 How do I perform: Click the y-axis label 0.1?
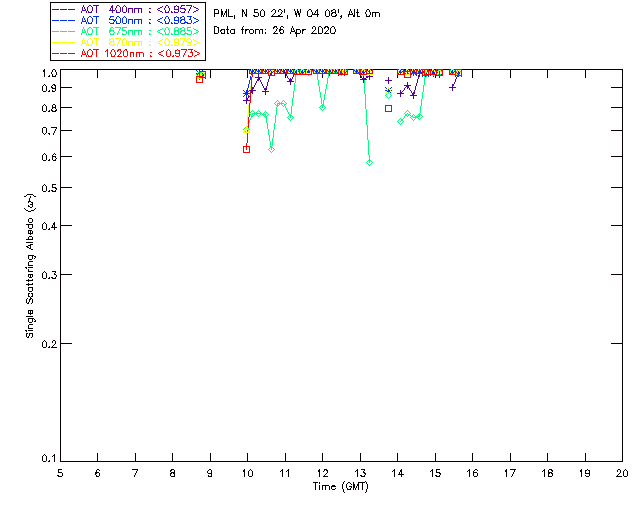49,459
